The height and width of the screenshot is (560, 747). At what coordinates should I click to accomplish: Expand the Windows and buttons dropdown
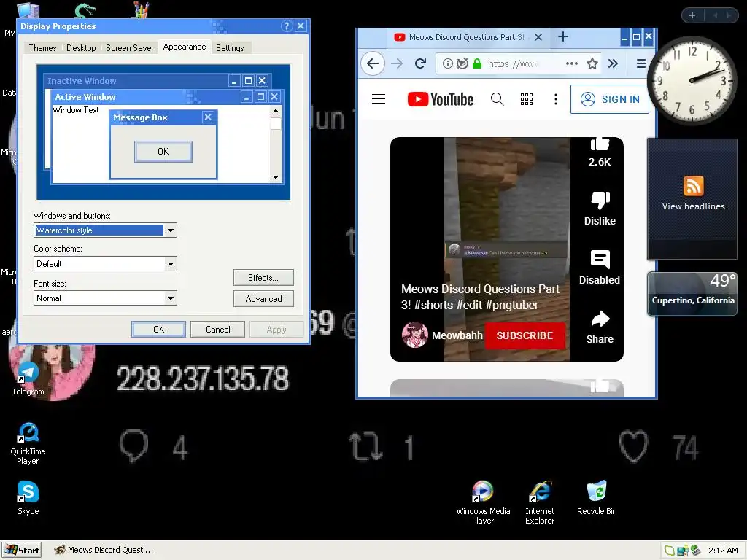point(171,230)
